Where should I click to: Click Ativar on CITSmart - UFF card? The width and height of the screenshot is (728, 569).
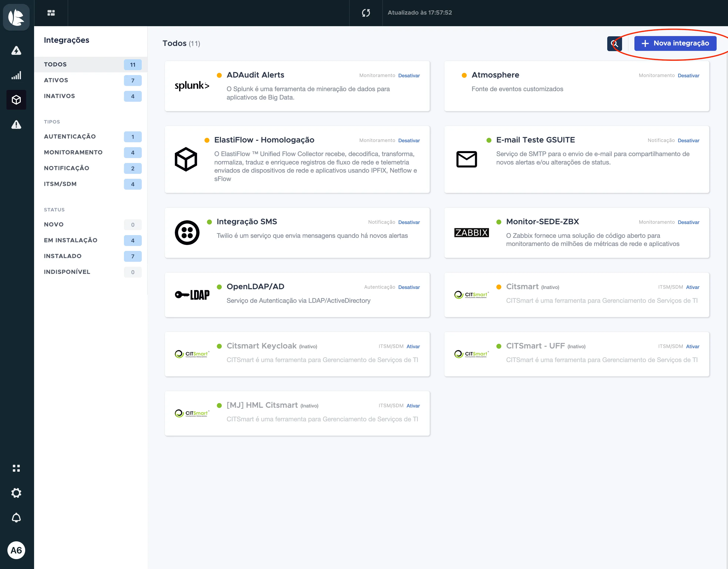point(692,347)
